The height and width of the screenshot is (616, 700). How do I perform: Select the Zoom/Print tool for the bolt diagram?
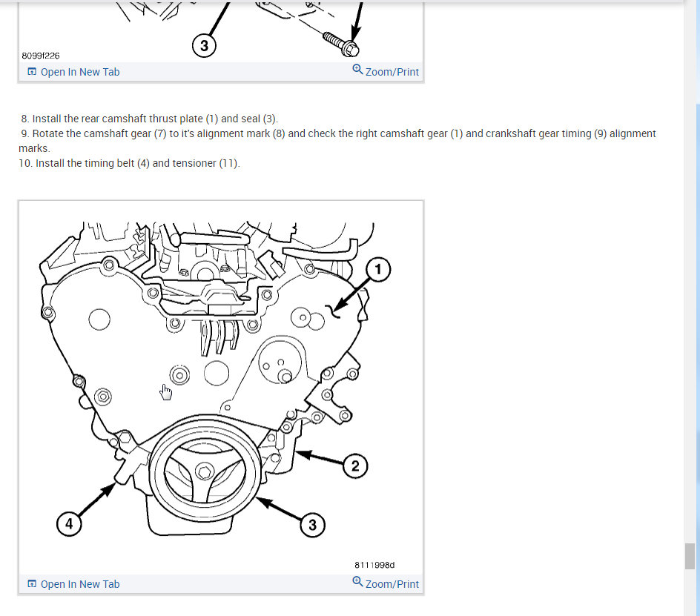[x=392, y=71]
